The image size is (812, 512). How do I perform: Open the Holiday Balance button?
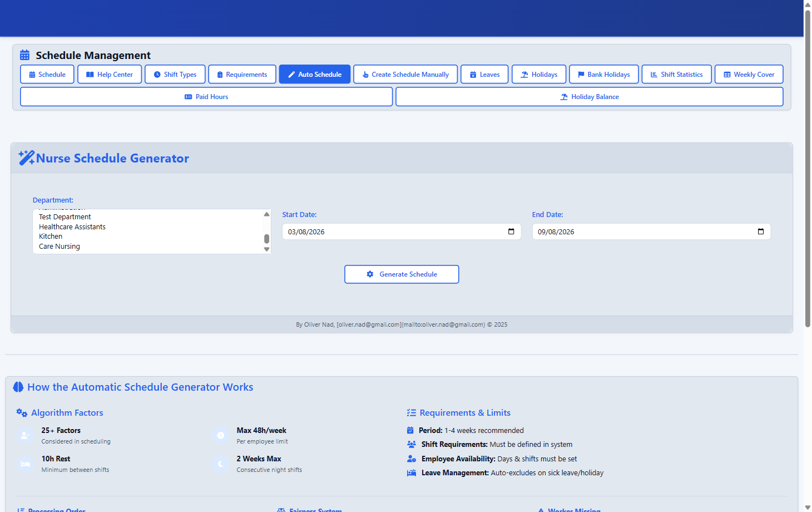(x=590, y=97)
